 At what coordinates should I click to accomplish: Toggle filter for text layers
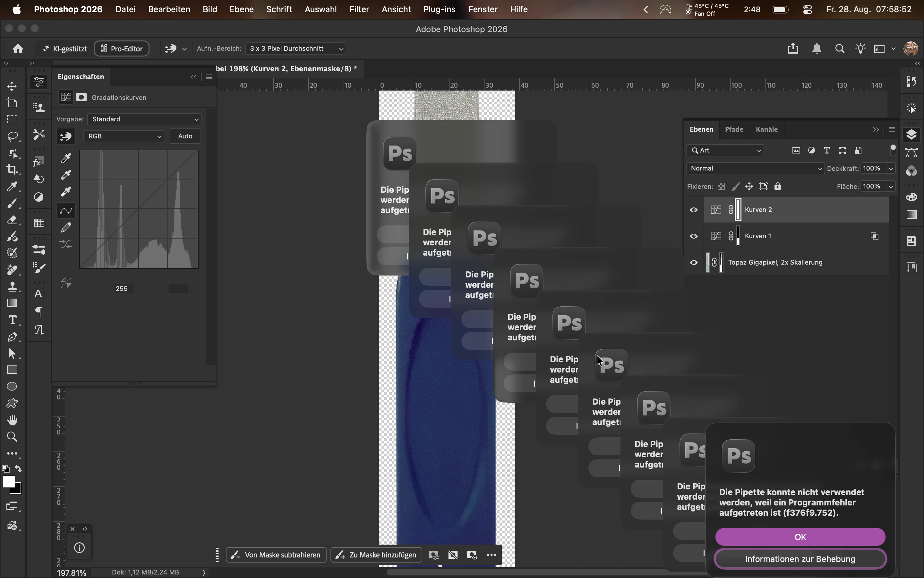coord(827,150)
